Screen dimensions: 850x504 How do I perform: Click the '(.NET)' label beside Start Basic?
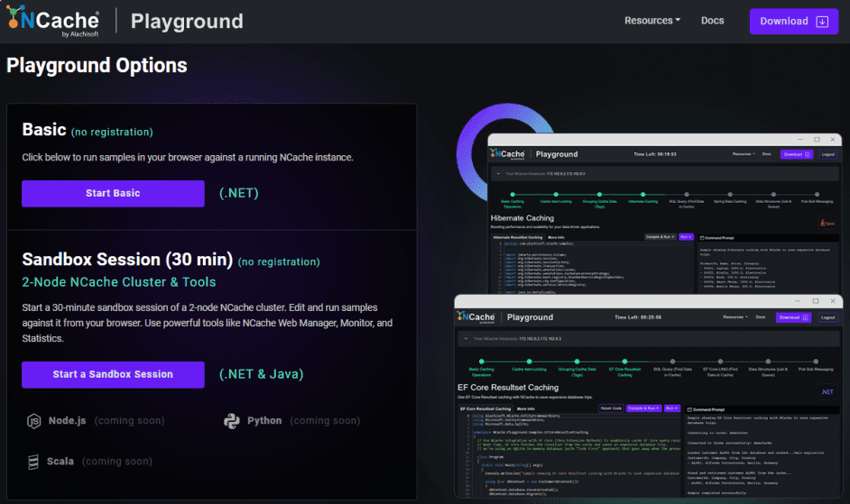pyautogui.click(x=239, y=193)
